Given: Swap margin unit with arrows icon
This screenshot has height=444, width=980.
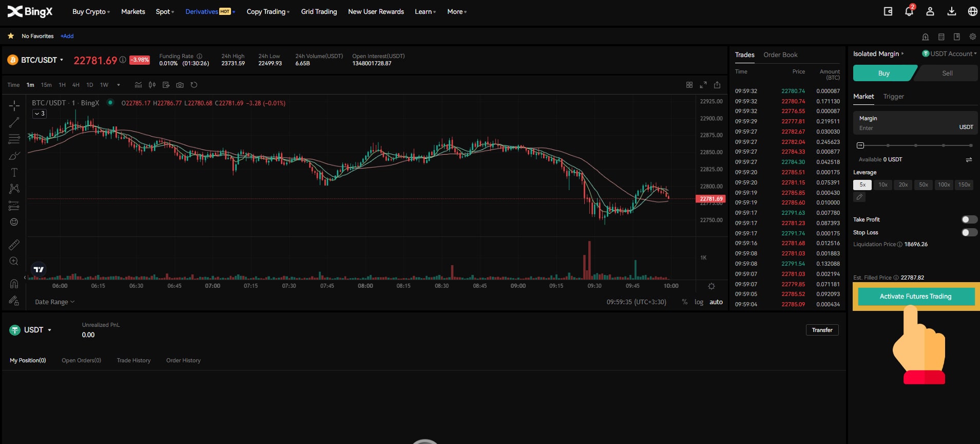Looking at the screenshot, I should (969, 160).
